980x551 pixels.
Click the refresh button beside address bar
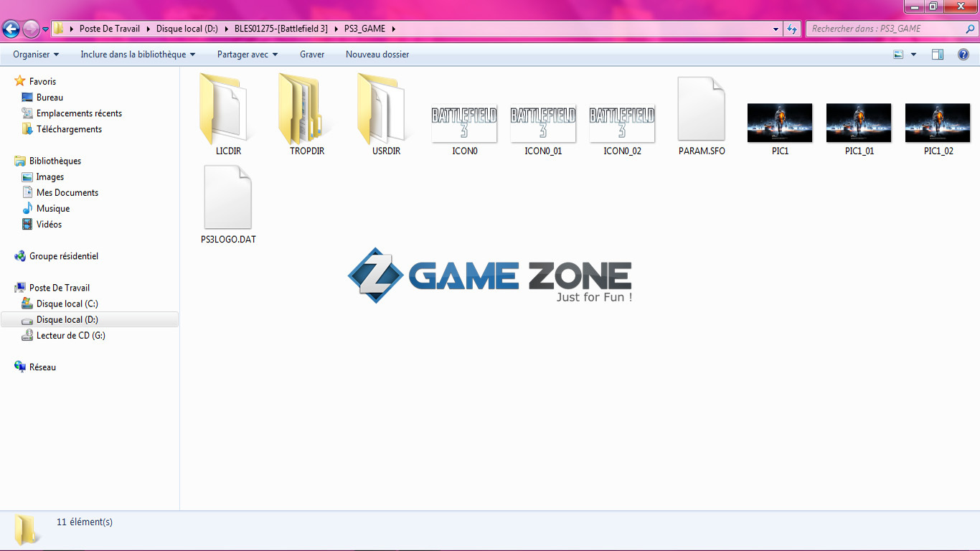pyautogui.click(x=792, y=29)
